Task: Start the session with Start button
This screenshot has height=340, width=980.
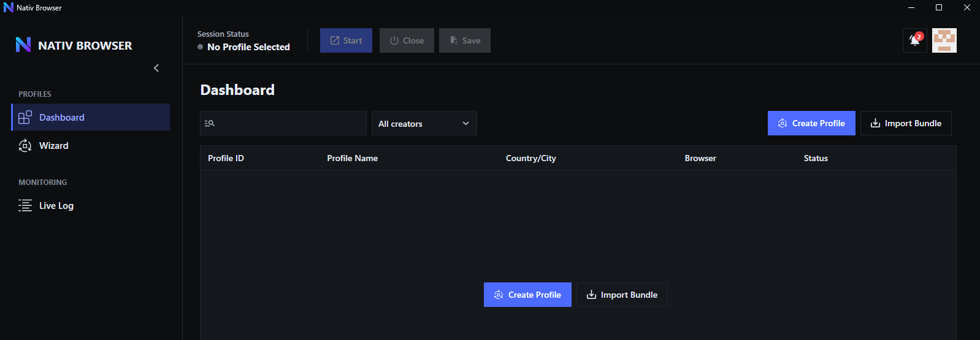Action: click(346, 40)
